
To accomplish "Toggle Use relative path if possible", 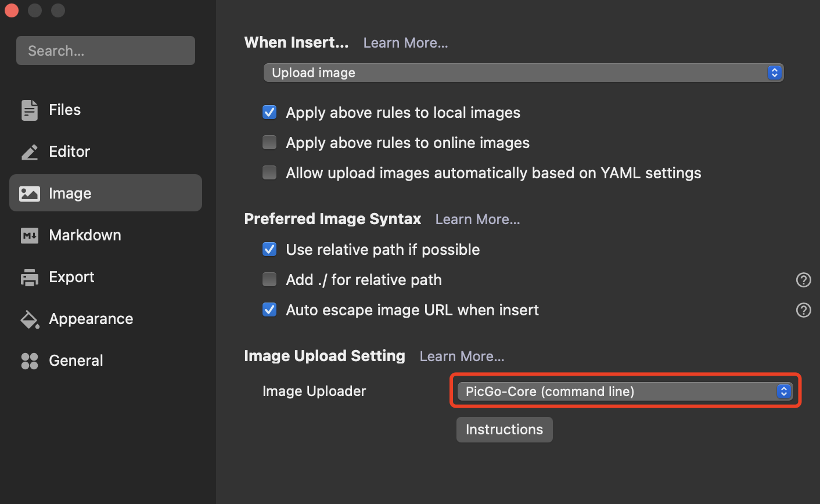I will tap(269, 249).
